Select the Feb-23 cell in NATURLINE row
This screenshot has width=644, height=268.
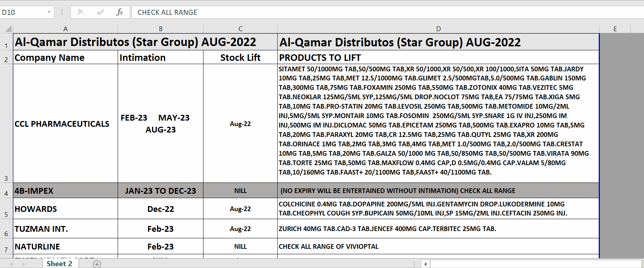[161, 246]
